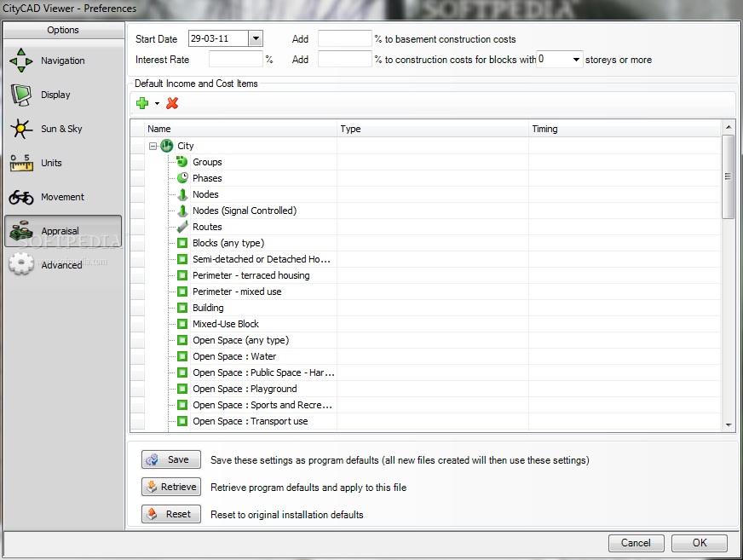The height and width of the screenshot is (560, 743).
Task: Click the Routes row icon
Action: pos(182,227)
